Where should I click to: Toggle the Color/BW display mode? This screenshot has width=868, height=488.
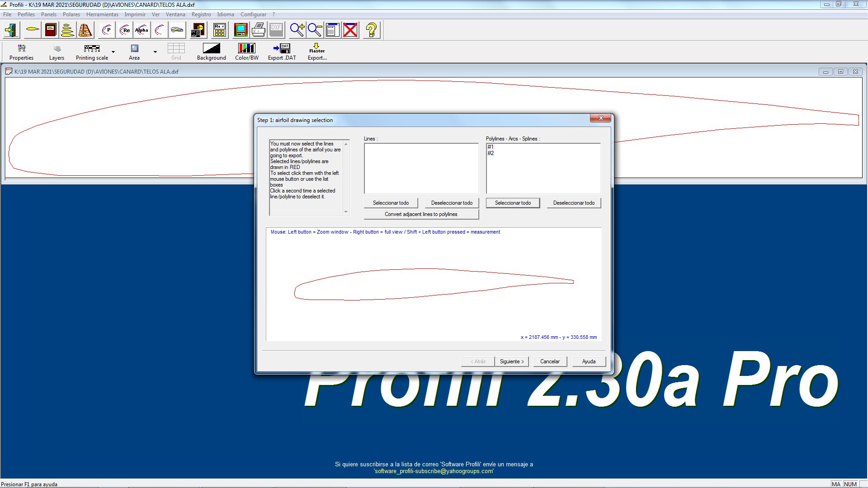(x=246, y=52)
